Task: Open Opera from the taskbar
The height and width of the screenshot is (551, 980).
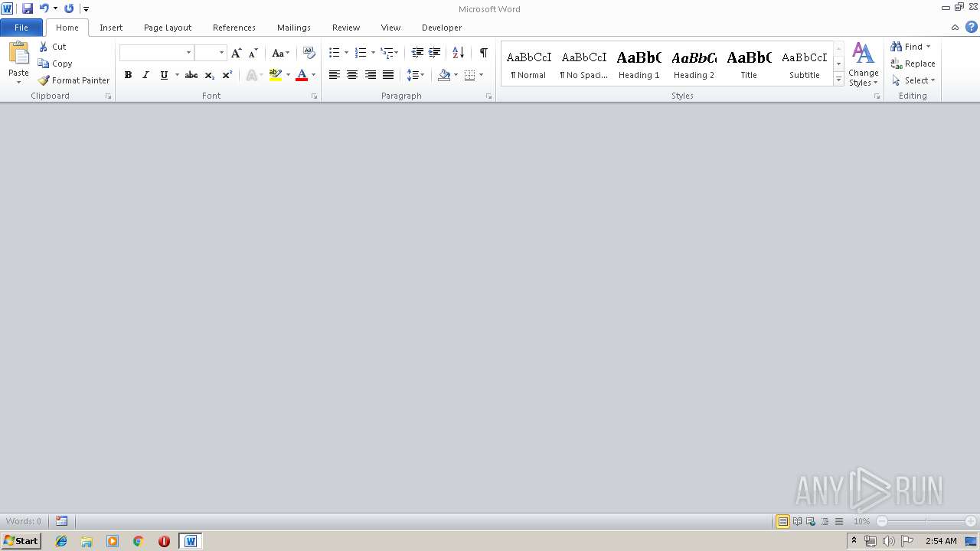Action: click(x=164, y=541)
